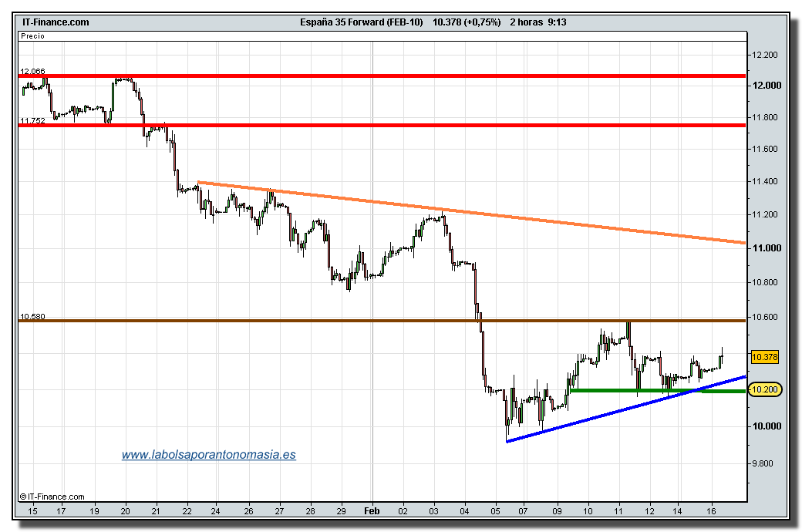802x532 pixels.
Task: Click the 10.600 price axis value
Action: [x=765, y=317]
